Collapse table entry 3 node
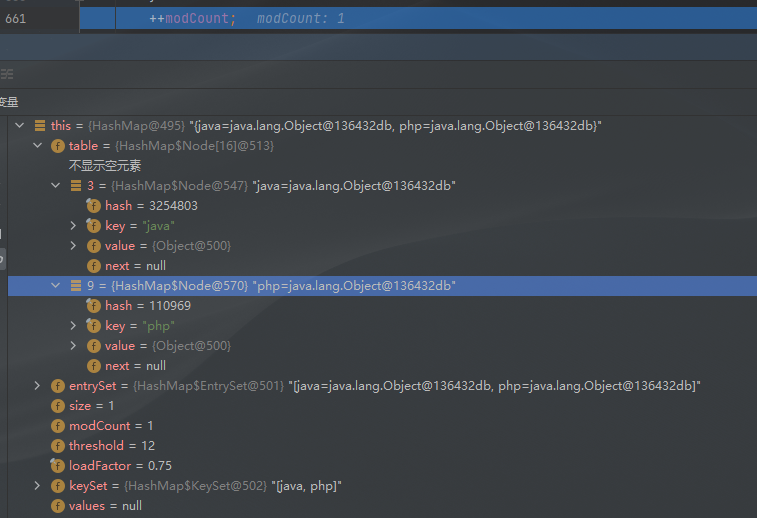This screenshot has height=518, width=757. tap(56, 185)
